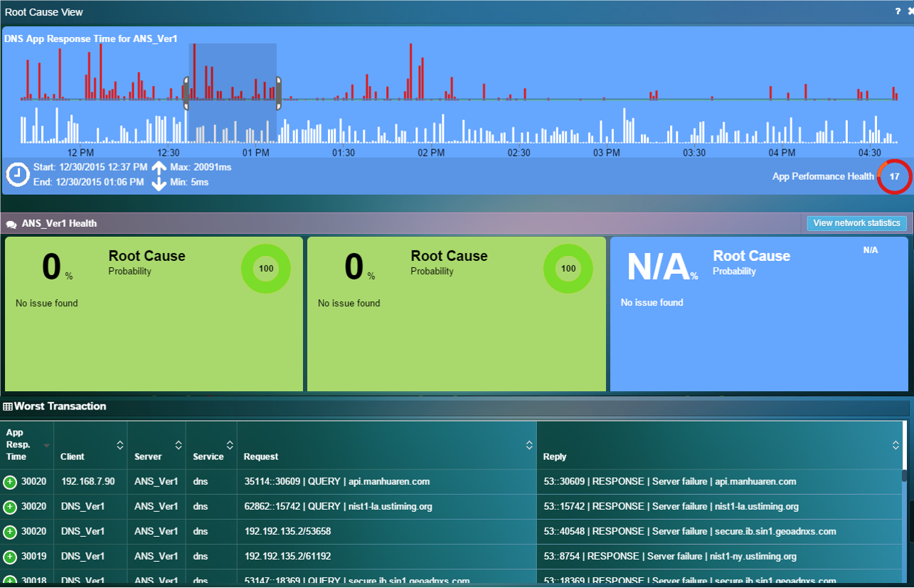The image size is (914, 588).
Task: Click the grid icon beside Worst Transaction
Action: click(x=8, y=407)
